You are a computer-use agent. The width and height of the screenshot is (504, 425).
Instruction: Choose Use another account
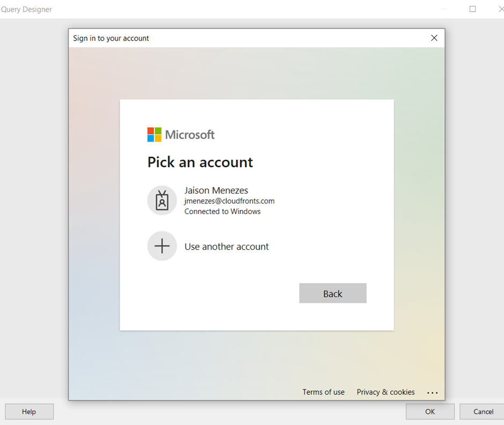(226, 247)
